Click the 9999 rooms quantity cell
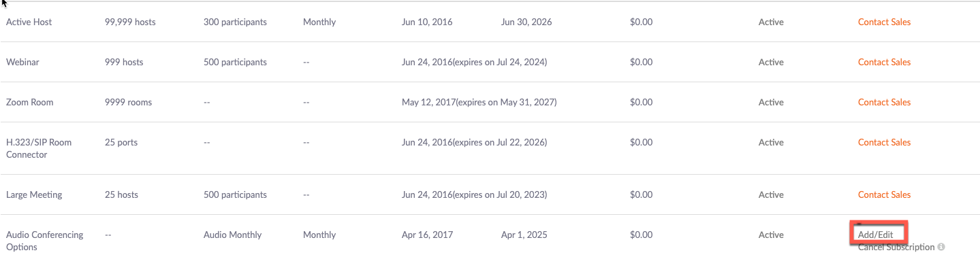This screenshot has width=980, height=257. (129, 102)
